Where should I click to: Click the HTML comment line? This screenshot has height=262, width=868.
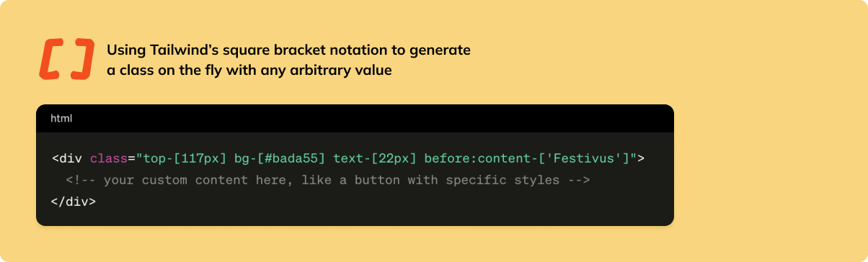pyautogui.click(x=328, y=180)
